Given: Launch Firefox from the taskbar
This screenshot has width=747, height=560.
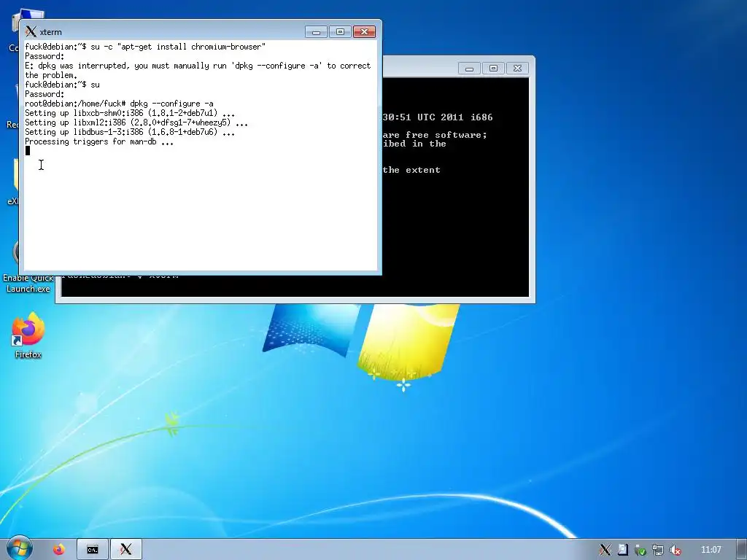Looking at the screenshot, I should pyautogui.click(x=59, y=550).
